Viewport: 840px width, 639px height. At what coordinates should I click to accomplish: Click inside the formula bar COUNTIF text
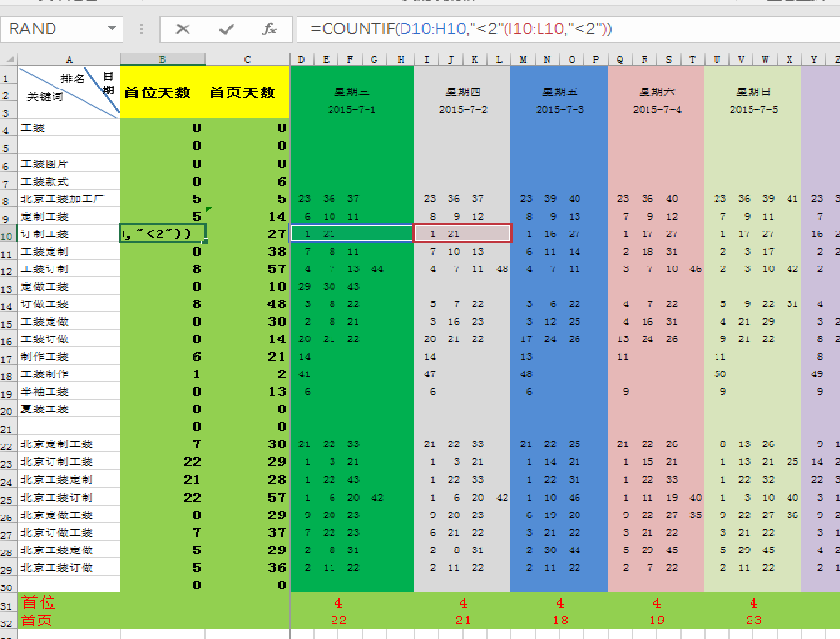pos(457,29)
